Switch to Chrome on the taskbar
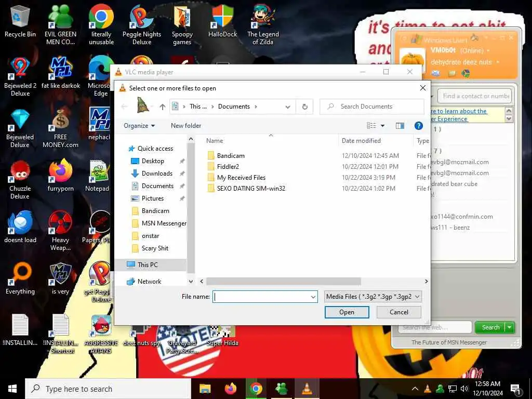The height and width of the screenshot is (399, 532). [256, 389]
